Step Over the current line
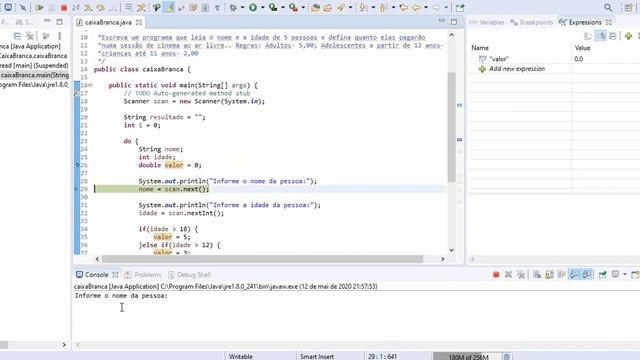This screenshot has width=640, height=360. (x=100, y=7)
